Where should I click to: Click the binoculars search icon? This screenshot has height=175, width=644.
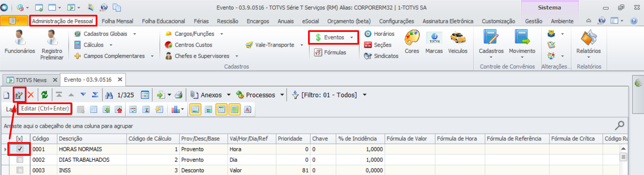(109, 95)
